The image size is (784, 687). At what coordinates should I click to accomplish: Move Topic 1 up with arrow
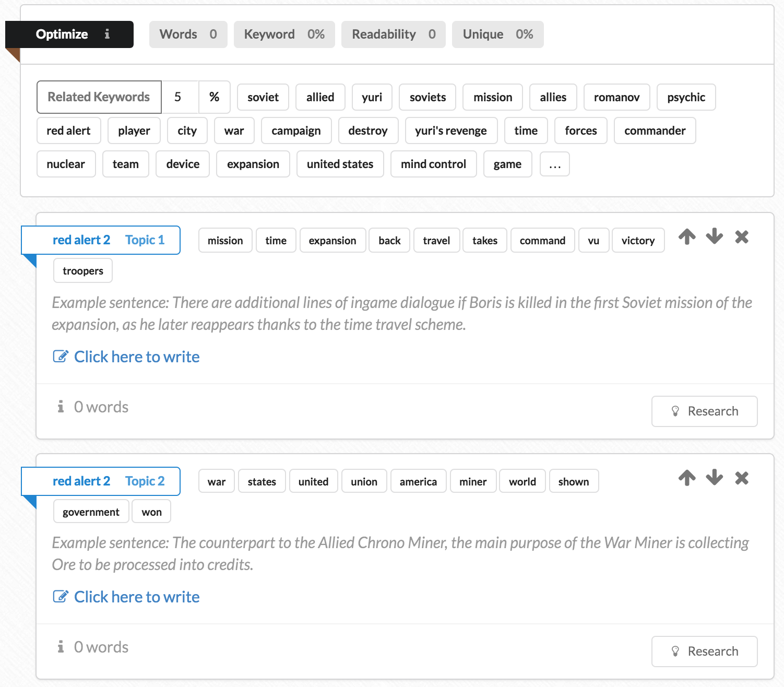(687, 237)
